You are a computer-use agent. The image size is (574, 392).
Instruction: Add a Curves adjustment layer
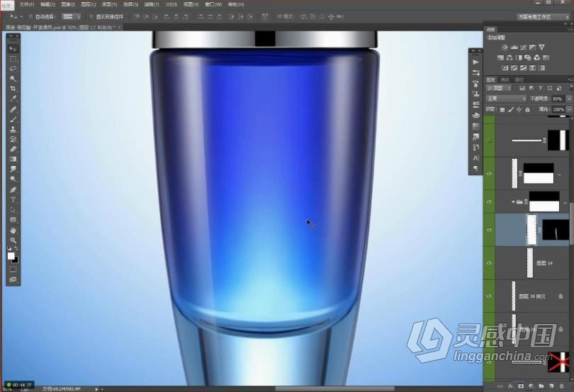point(524,47)
